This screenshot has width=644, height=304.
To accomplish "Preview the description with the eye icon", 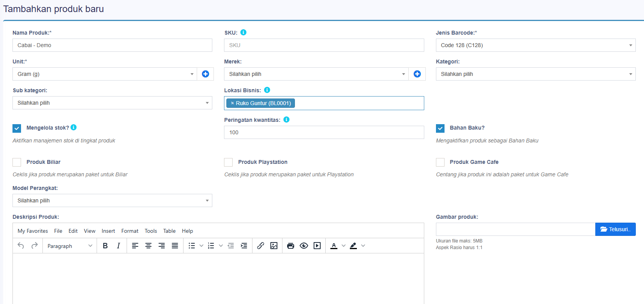I will [x=304, y=246].
